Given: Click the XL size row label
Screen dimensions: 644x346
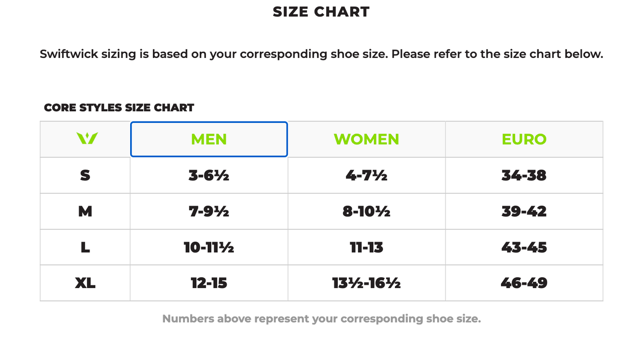Looking at the screenshot, I should click(x=85, y=283).
